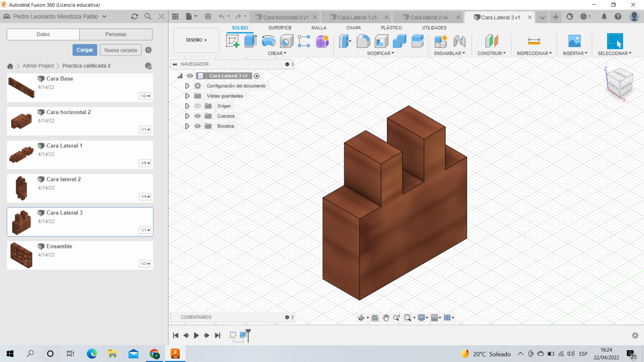Open the Measure tool in Inspeccionar

[x=534, y=42]
